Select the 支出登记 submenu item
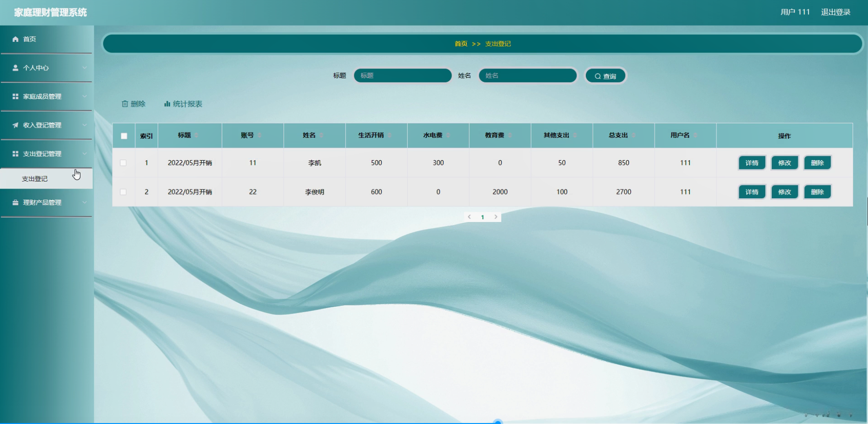Screen dimensions: 868x424 pyautogui.click(x=46, y=179)
